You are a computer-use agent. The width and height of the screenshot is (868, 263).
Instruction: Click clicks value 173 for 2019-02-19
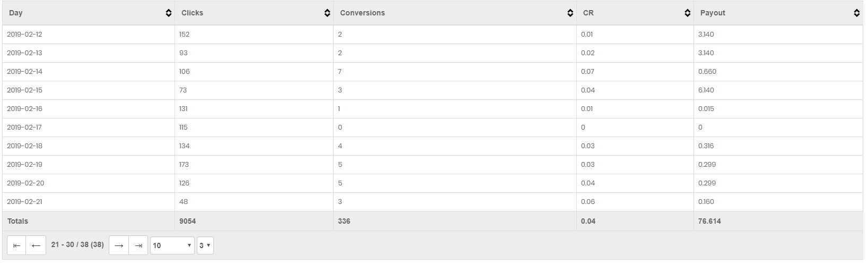pyautogui.click(x=184, y=165)
